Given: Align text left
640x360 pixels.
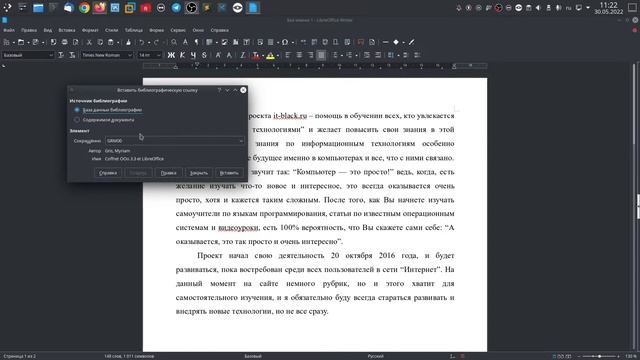Looking at the screenshot, I should point(288,55).
